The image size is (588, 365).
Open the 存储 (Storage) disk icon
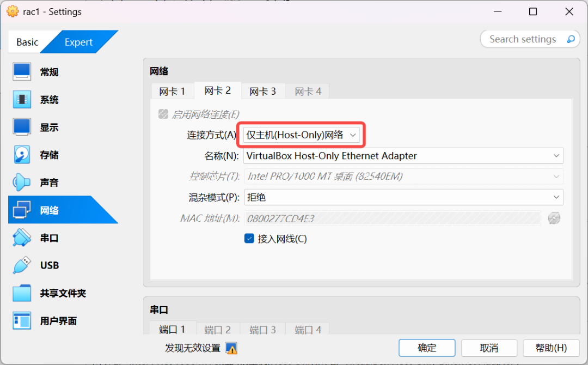click(22, 155)
